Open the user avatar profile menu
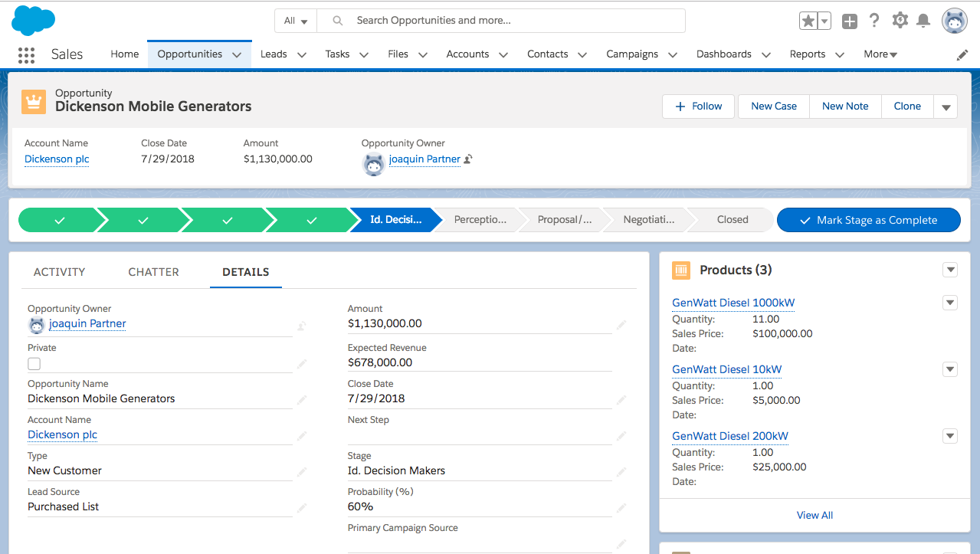The height and width of the screenshot is (554, 980). (954, 21)
